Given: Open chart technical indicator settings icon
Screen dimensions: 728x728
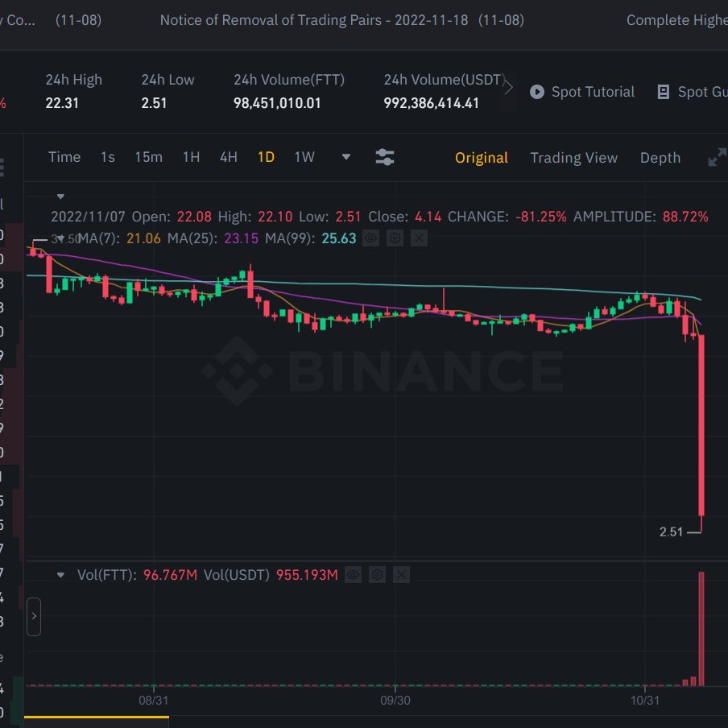Looking at the screenshot, I should (385, 157).
